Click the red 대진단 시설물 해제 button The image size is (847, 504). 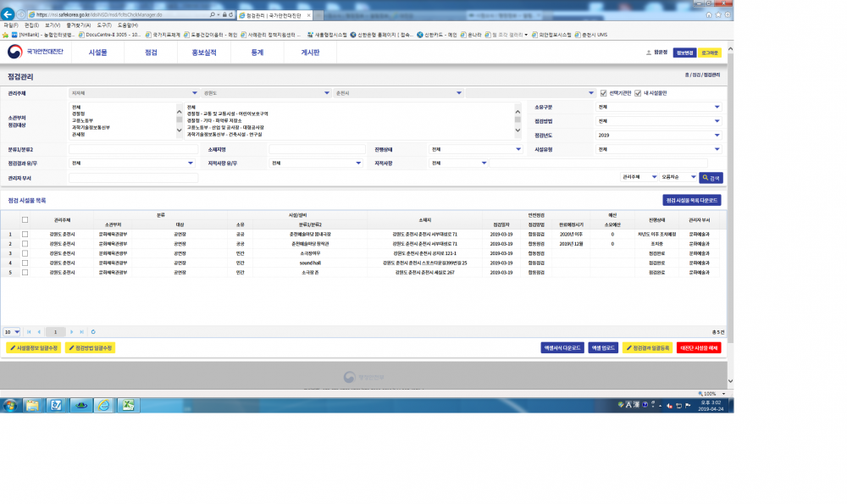coord(699,348)
